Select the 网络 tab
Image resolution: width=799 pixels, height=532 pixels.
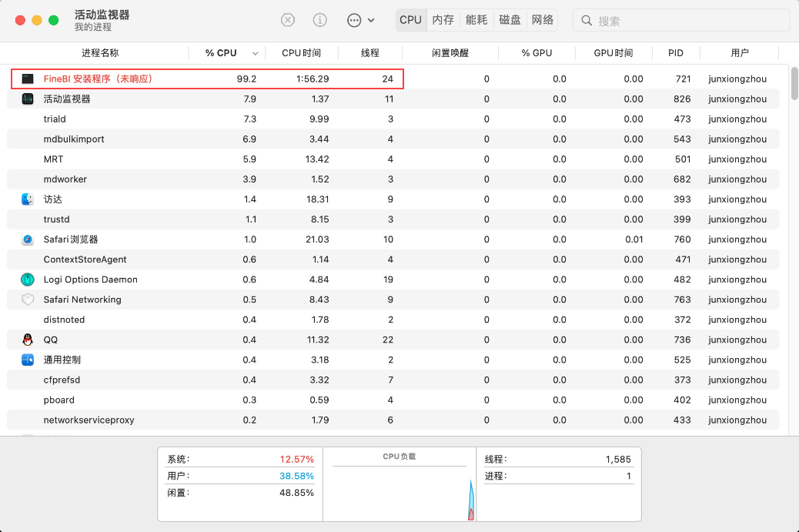coord(543,20)
